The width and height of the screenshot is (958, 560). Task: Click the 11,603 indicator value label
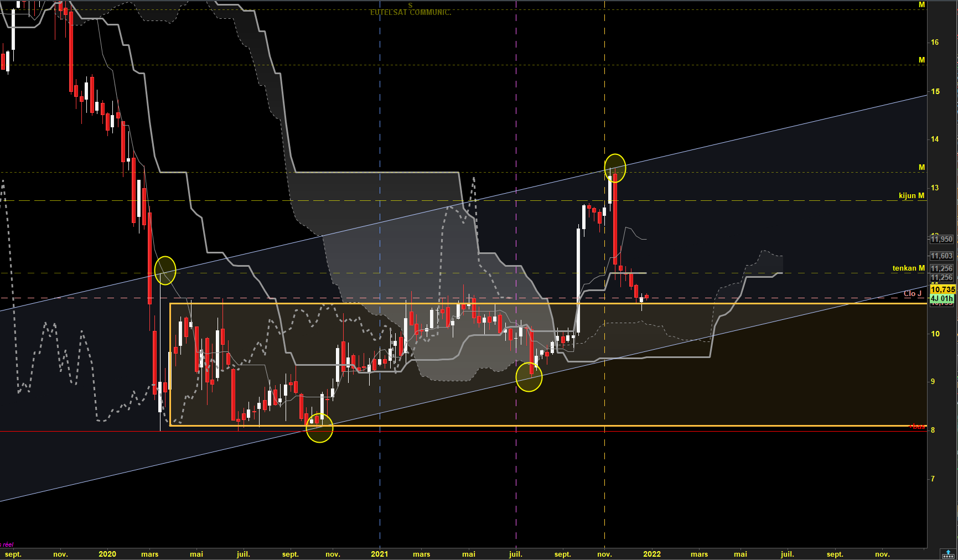coord(941,256)
